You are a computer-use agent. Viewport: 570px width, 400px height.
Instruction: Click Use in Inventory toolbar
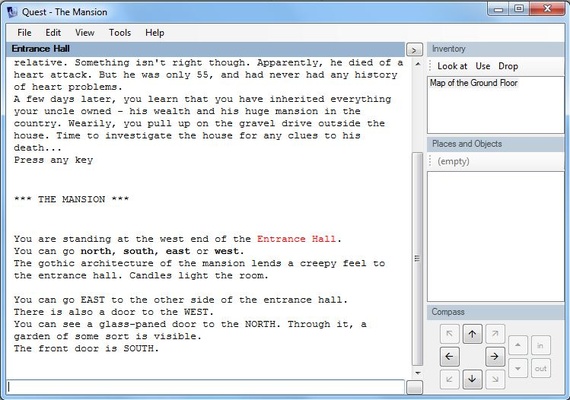[x=483, y=66]
